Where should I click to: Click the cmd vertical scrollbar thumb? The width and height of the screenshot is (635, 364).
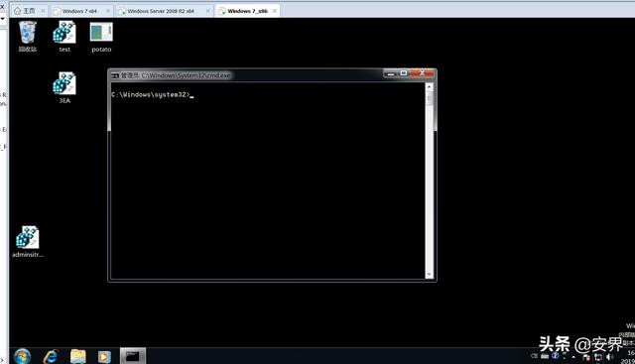[x=430, y=98]
